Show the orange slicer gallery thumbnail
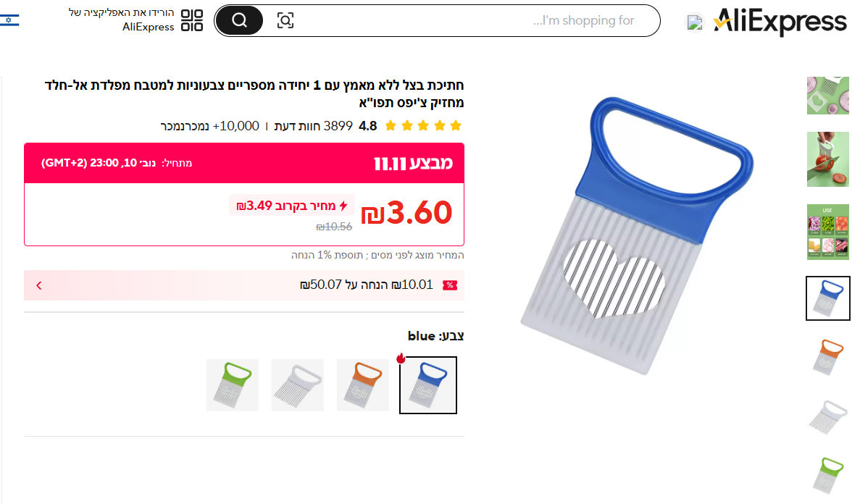The height and width of the screenshot is (504, 860). [828, 356]
